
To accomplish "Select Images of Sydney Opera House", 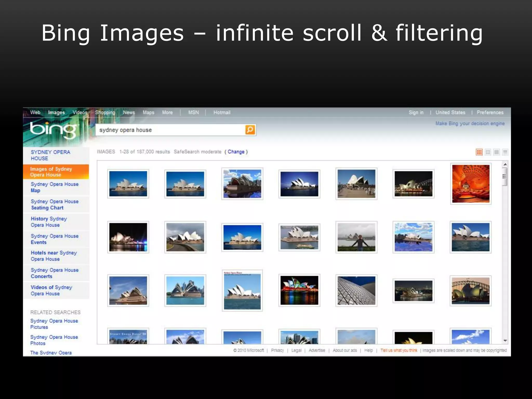I will click(56, 172).
